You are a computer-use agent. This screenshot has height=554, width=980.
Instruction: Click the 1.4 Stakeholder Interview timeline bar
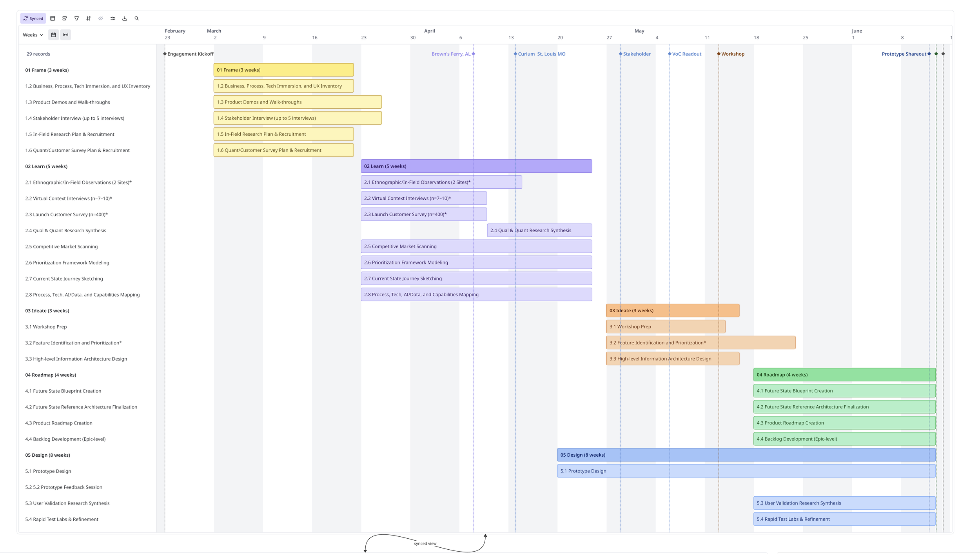coord(298,118)
